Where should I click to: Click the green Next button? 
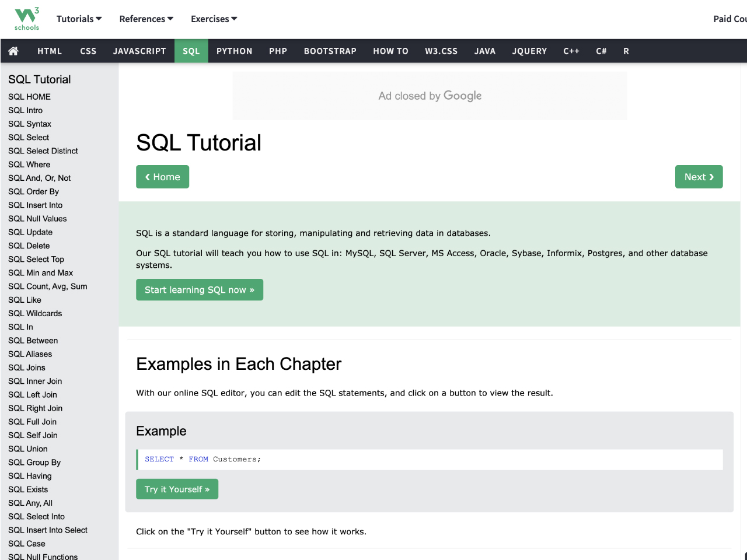coord(699,177)
